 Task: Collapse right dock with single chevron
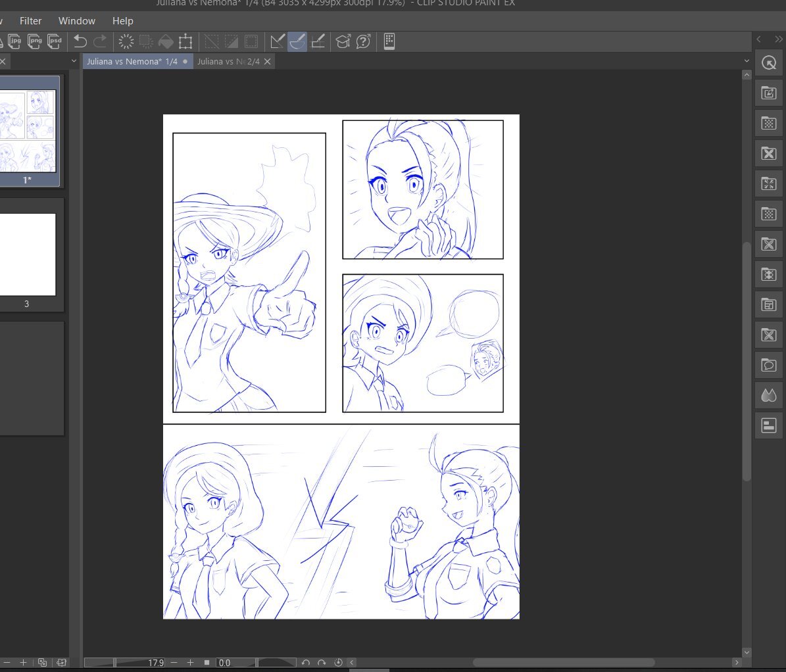[x=759, y=39]
